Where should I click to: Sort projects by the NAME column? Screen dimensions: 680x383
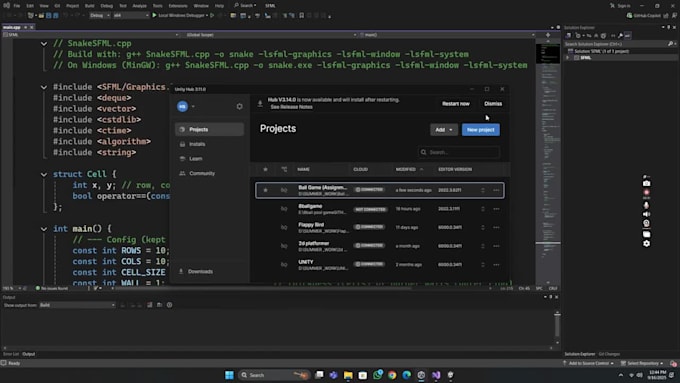[x=304, y=169]
